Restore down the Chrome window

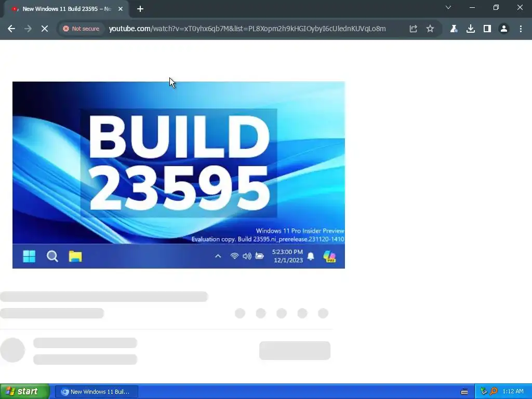[496, 7]
